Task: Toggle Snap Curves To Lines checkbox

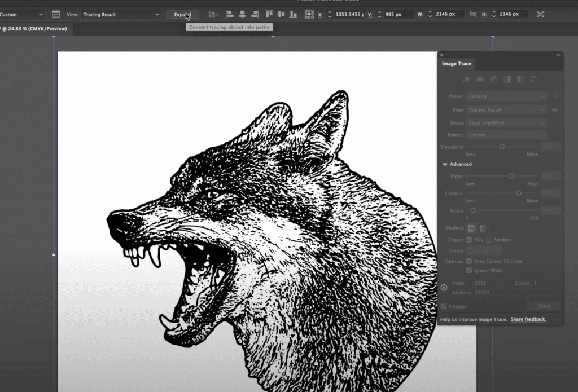Action: tap(469, 261)
